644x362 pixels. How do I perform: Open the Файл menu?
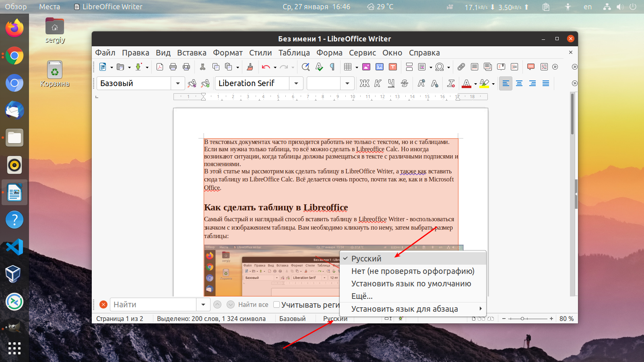click(x=105, y=53)
